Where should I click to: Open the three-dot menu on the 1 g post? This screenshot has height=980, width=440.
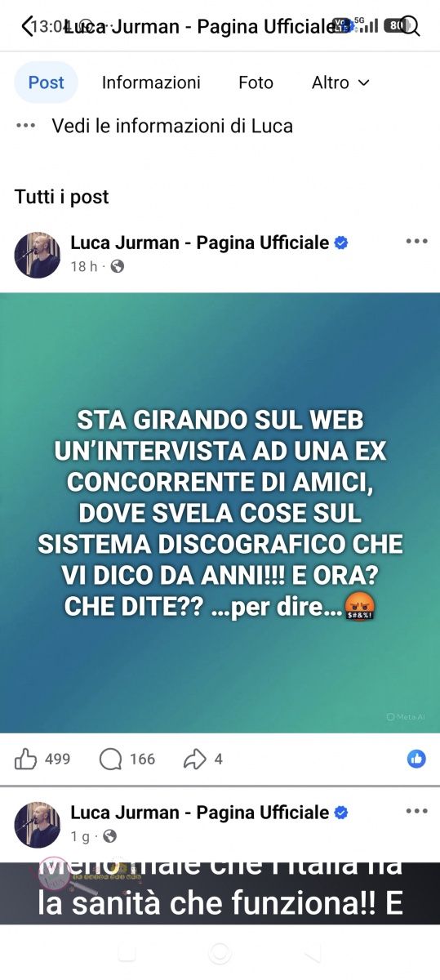(416, 811)
